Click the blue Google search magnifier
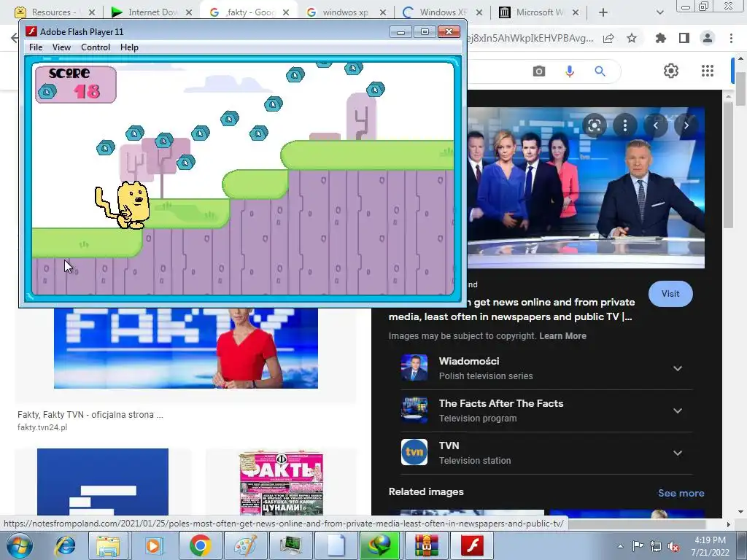The image size is (747, 560). tap(600, 71)
